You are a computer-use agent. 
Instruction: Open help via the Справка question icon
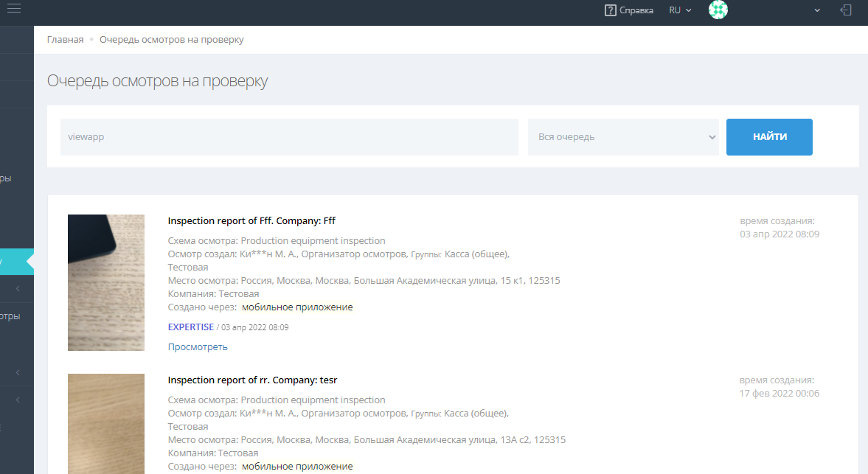[610, 10]
